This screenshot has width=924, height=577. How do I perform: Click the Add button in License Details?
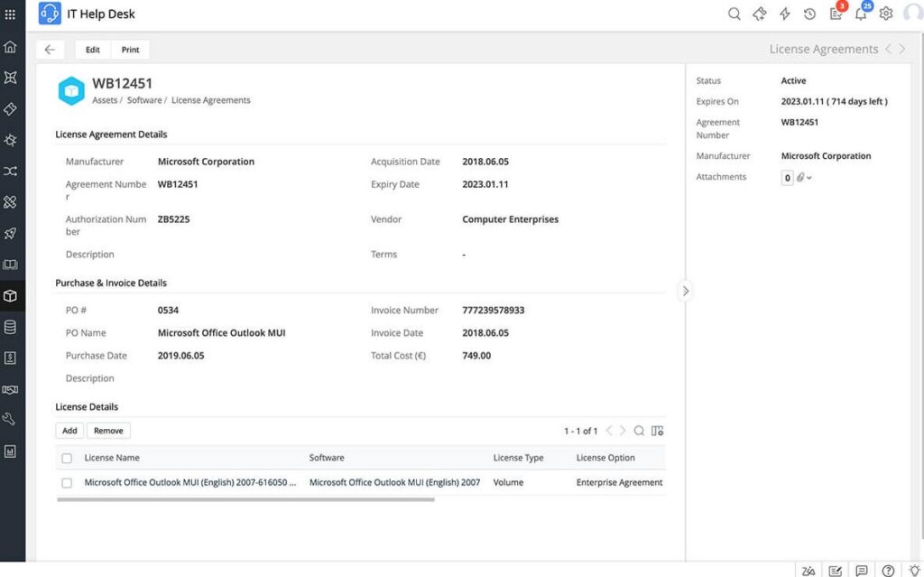[x=69, y=431]
